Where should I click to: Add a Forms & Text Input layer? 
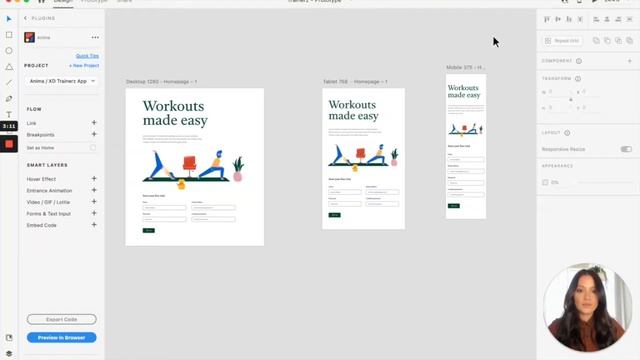click(94, 213)
